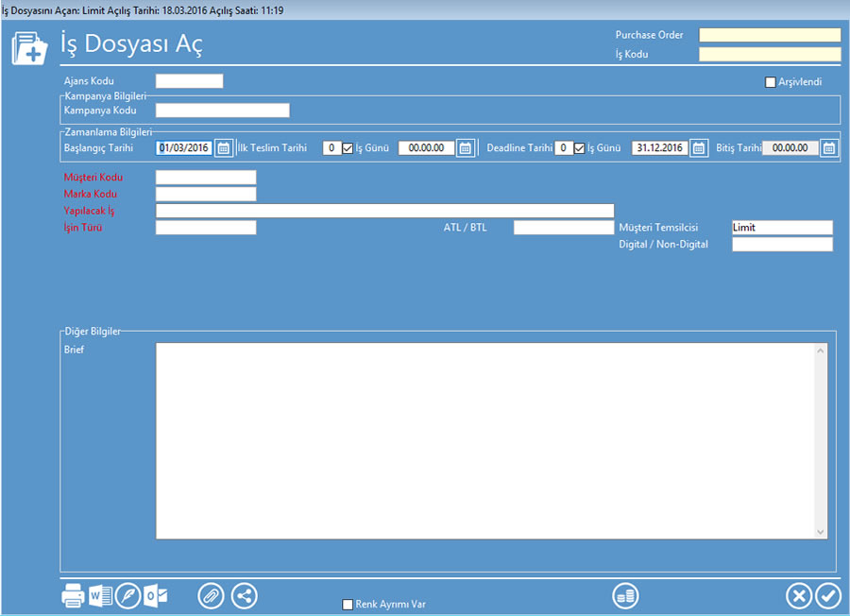Click the pen signature icon
This screenshot has width=850, height=616.
pyautogui.click(x=127, y=596)
